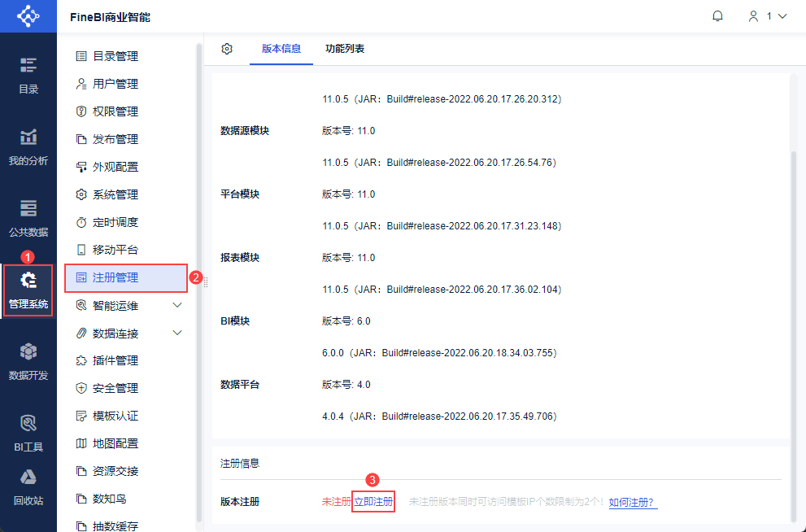Click the 立即注册 link

pos(373,502)
